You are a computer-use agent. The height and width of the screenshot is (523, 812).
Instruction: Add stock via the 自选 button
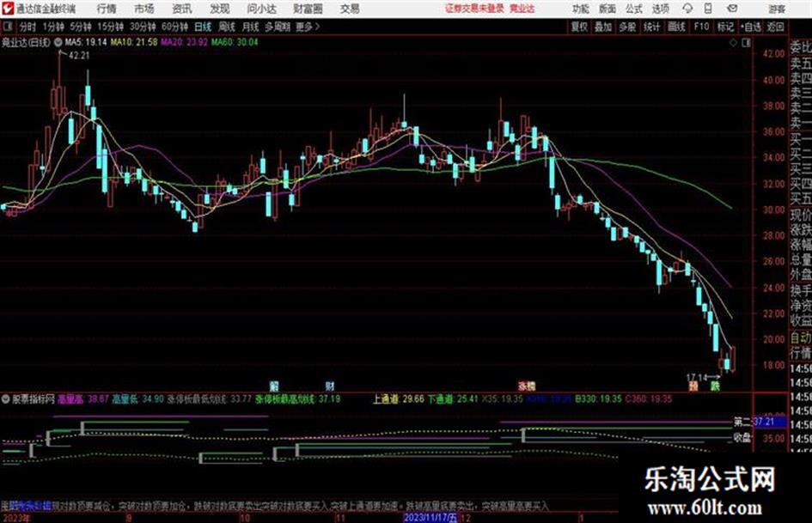click(x=751, y=27)
